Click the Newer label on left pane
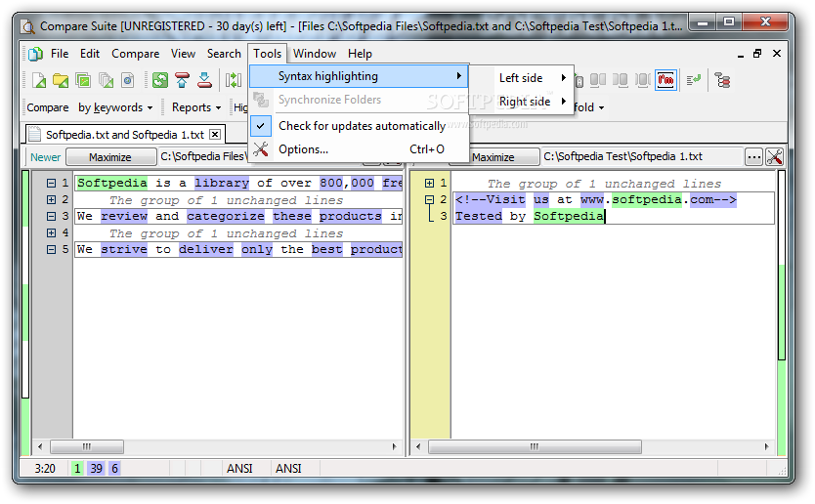 click(45, 157)
